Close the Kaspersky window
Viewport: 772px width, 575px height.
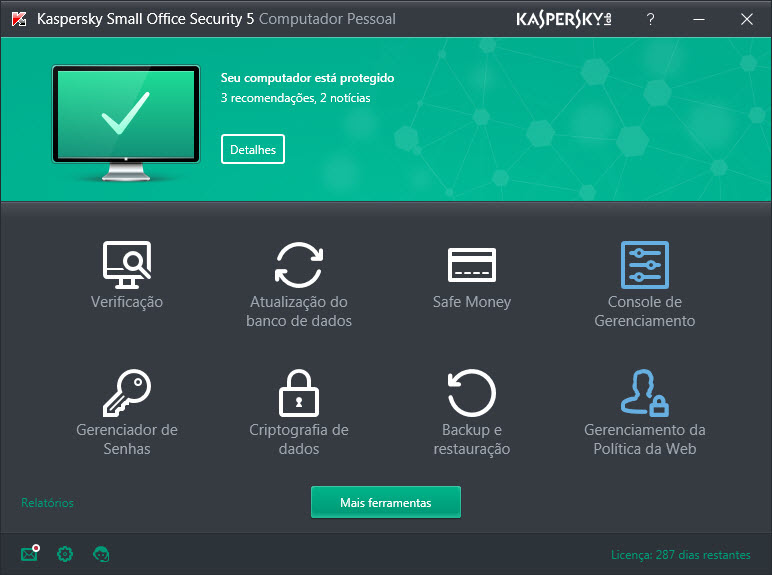[x=746, y=19]
